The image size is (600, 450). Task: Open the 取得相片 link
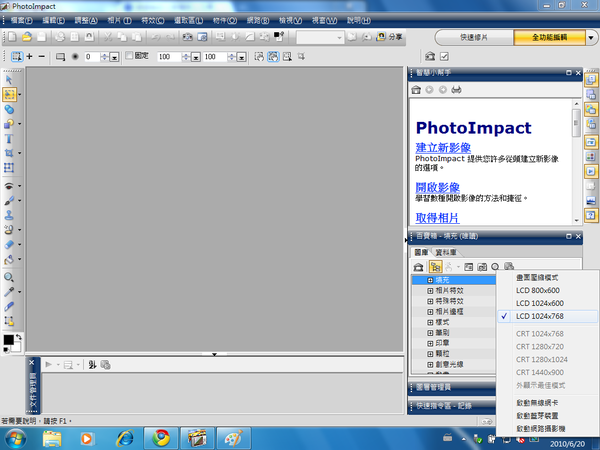pyautogui.click(x=438, y=218)
